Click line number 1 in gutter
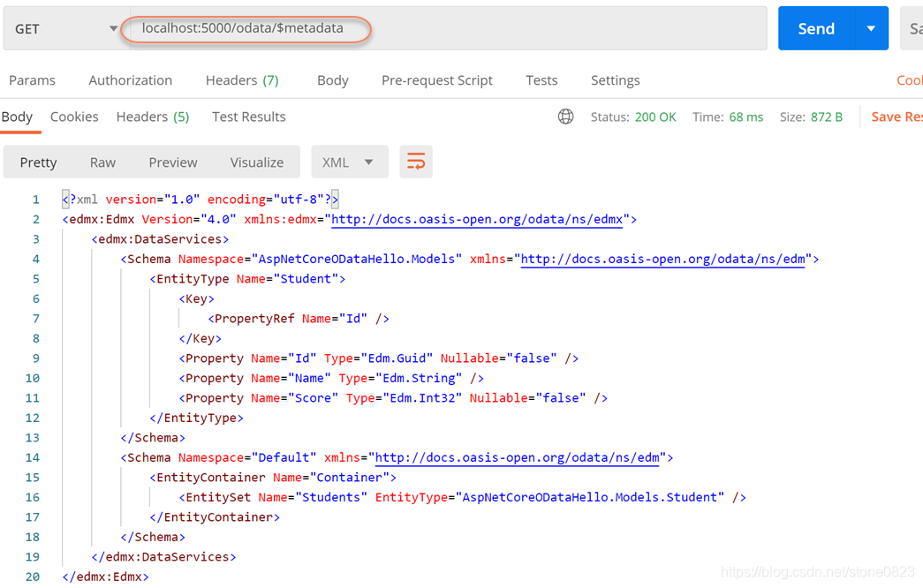This screenshot has height=588, width=923. [36, 200]
